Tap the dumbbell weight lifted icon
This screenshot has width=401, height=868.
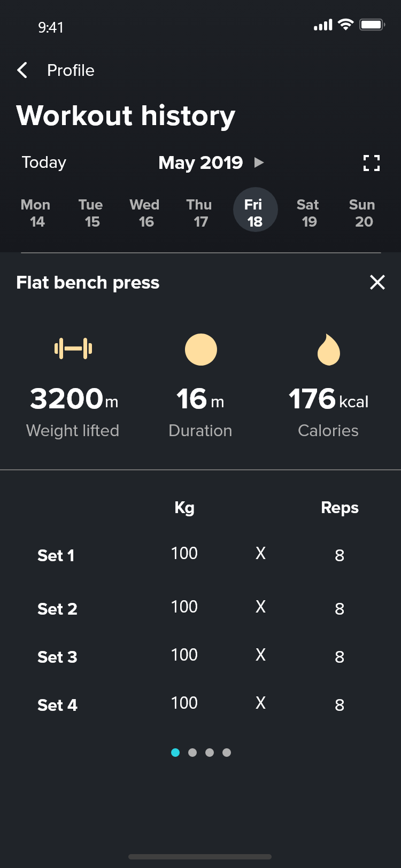pos(73,349)
